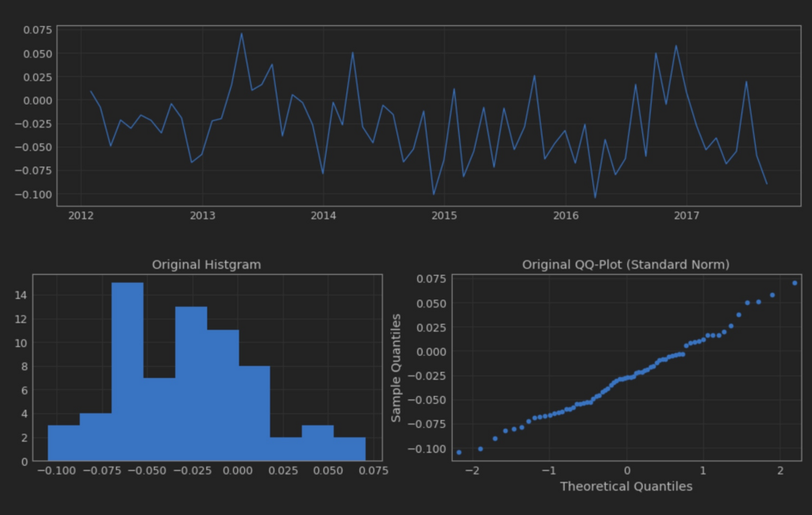Click the Original Histgram title
This screenshot has height=515, width=812.
click(206, 265)
